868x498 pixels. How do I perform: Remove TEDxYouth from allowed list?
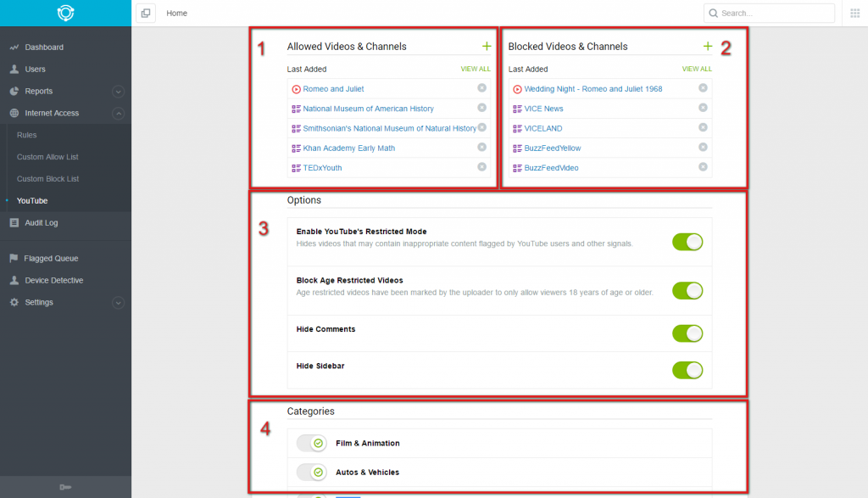481,167
